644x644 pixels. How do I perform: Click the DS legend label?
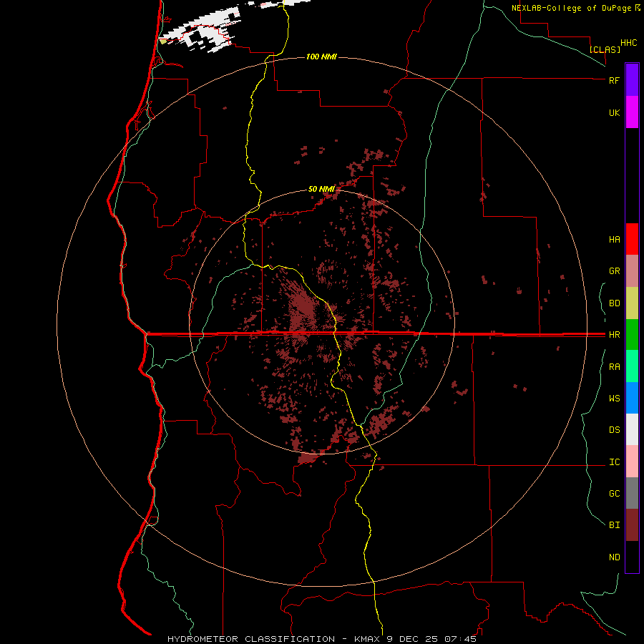pos(615,430)
